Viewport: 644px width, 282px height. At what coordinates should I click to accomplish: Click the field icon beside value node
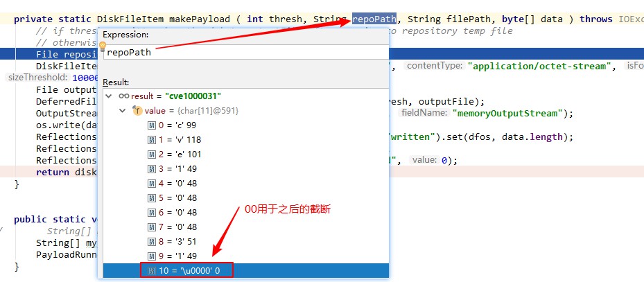tap(137, 111)
